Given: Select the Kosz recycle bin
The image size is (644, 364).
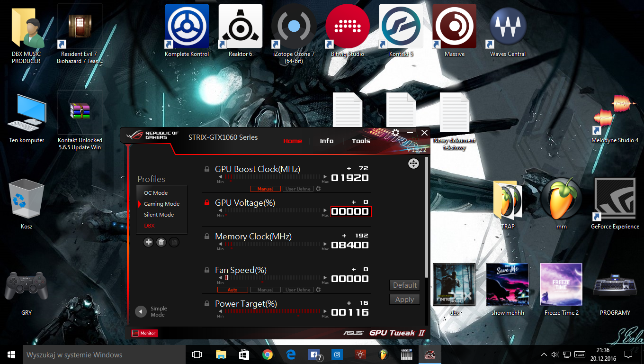Looking at the screenshot, I should [27, 204].
